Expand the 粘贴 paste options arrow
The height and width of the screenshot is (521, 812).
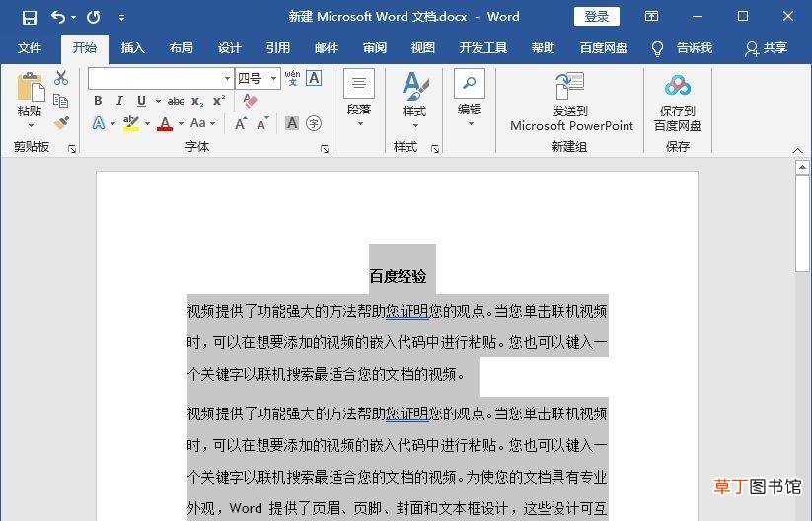[31, 125]
